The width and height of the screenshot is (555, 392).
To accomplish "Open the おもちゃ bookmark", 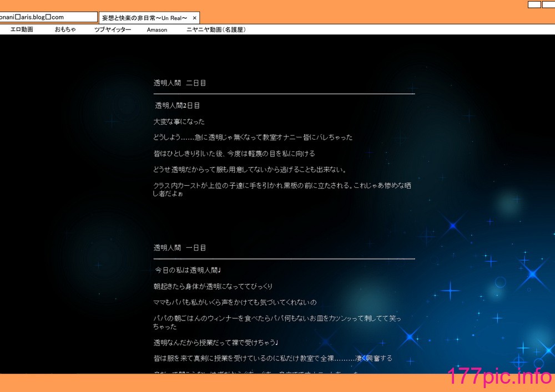I will point(65,30).
